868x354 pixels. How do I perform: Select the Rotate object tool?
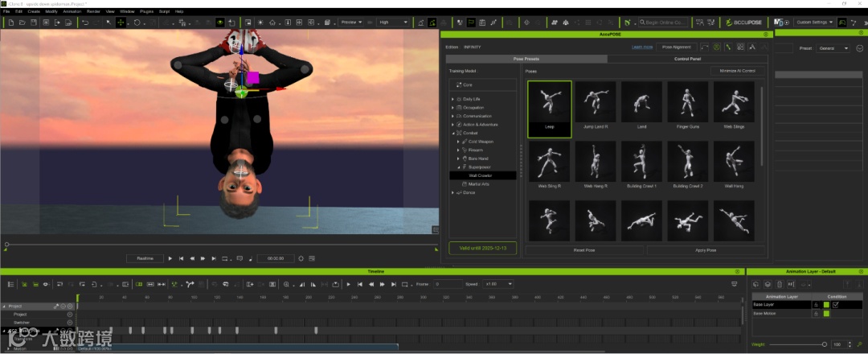[x=137, y=23]
